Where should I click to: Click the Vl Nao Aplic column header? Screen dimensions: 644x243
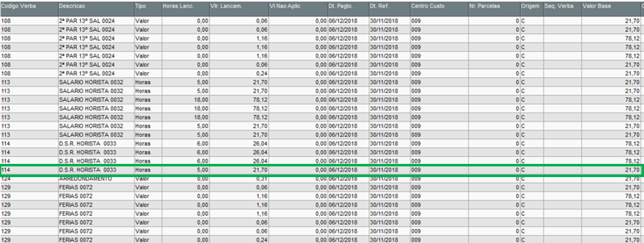[298, 9]
